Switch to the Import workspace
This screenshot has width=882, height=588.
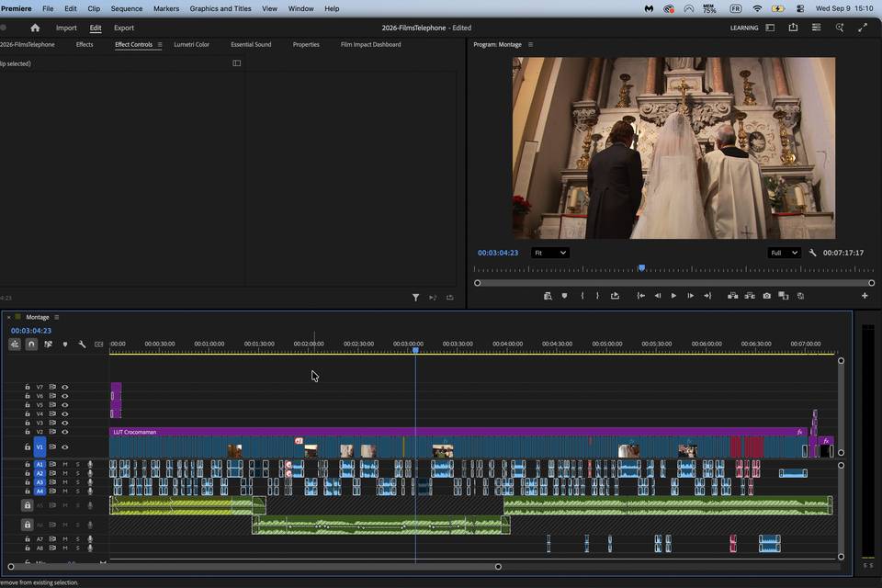click(x=66, y=28)
